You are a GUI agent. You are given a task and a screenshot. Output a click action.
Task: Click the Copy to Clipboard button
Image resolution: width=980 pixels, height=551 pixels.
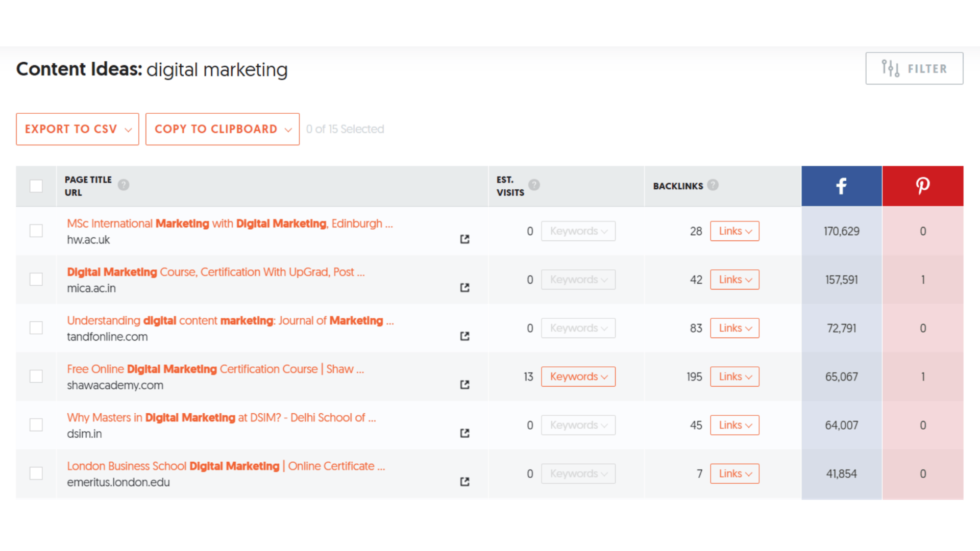(222, 129)
